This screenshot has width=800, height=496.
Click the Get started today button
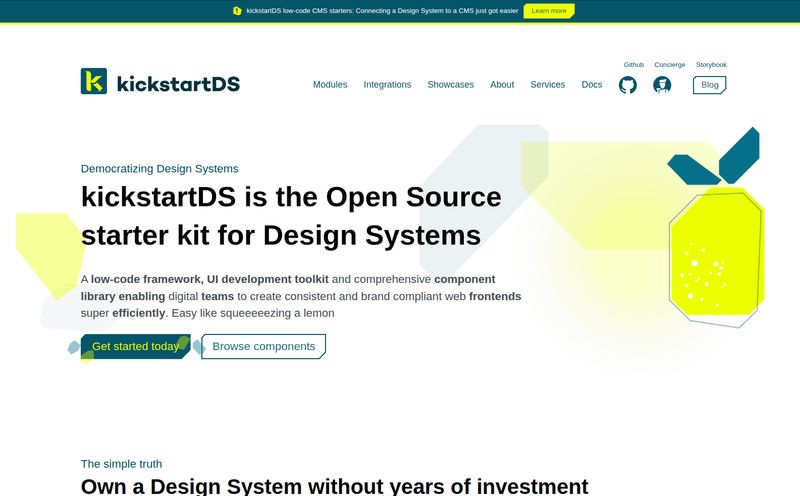(136, 346)
